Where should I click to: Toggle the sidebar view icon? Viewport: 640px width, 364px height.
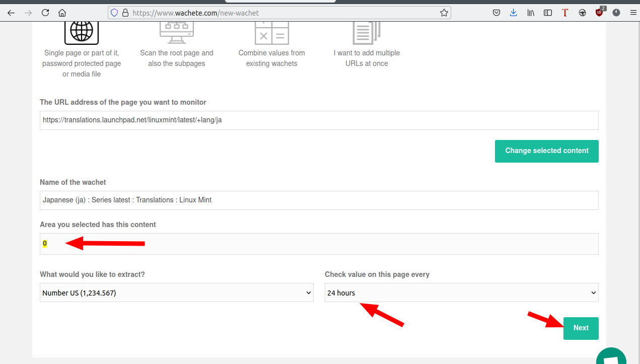coord(548,13)
